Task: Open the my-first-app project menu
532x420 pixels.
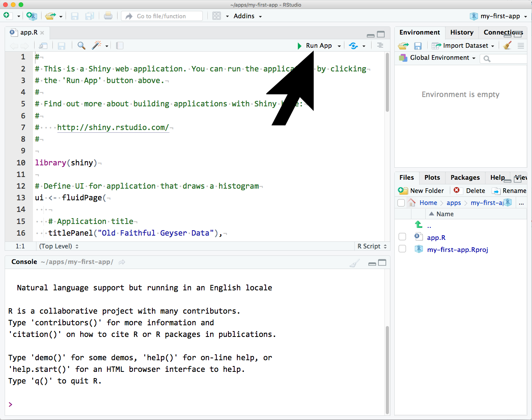Action: (x=499, y=16)
